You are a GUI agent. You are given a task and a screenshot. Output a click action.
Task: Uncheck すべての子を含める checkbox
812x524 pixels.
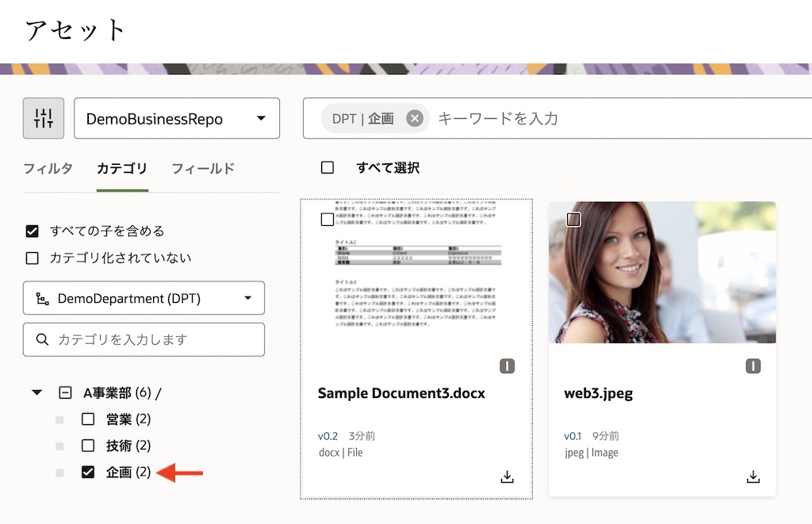(33, 231)
